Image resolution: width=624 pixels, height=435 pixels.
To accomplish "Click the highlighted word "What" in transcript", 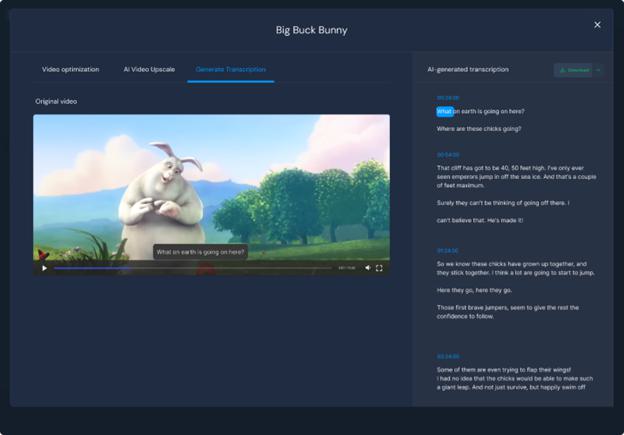I will 445,111.
